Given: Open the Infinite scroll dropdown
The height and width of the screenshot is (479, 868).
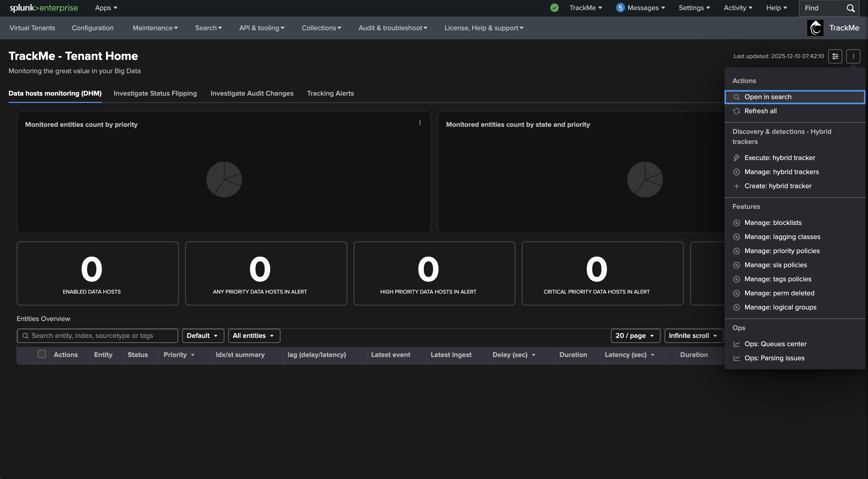Looking at the screenshot, I should tap(693, 336).
